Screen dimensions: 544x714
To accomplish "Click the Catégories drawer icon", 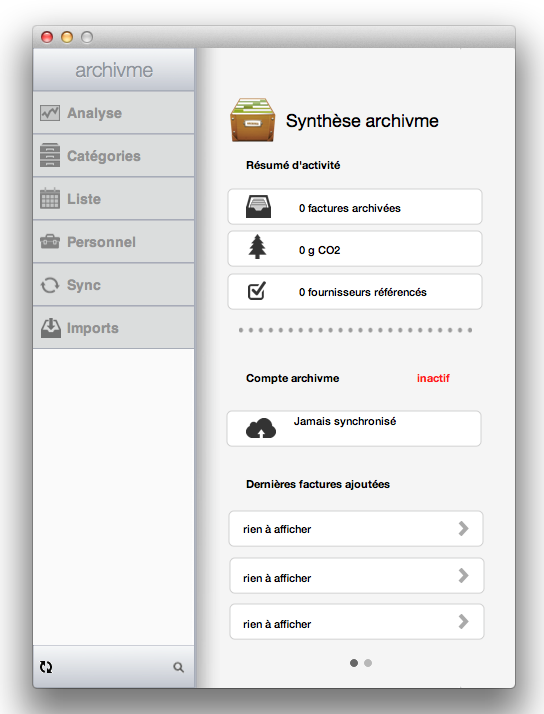I will (50, 155).
